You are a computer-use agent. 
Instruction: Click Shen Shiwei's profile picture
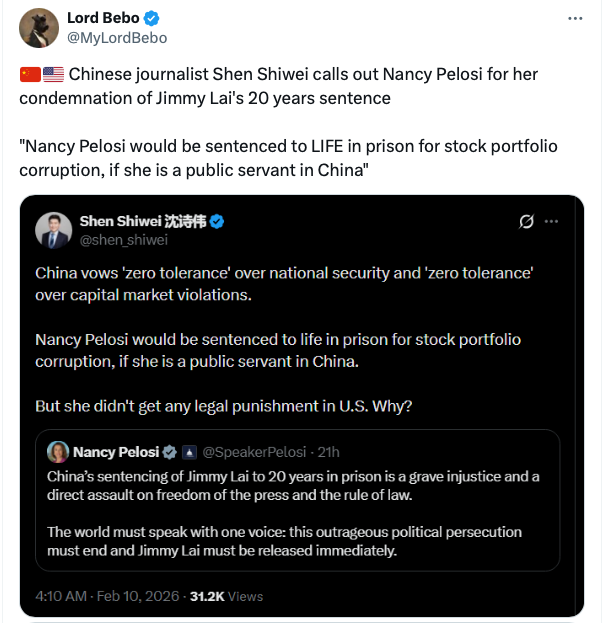click(53, 230)
